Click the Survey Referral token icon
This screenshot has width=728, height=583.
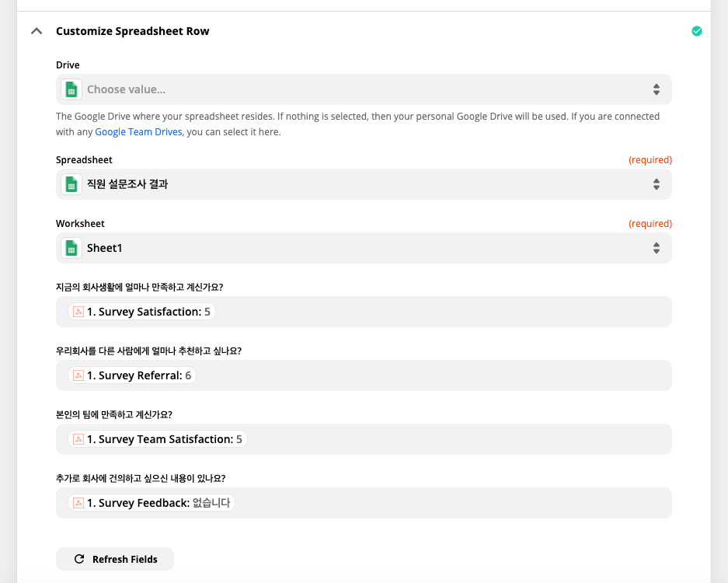(x=78, y=375)
